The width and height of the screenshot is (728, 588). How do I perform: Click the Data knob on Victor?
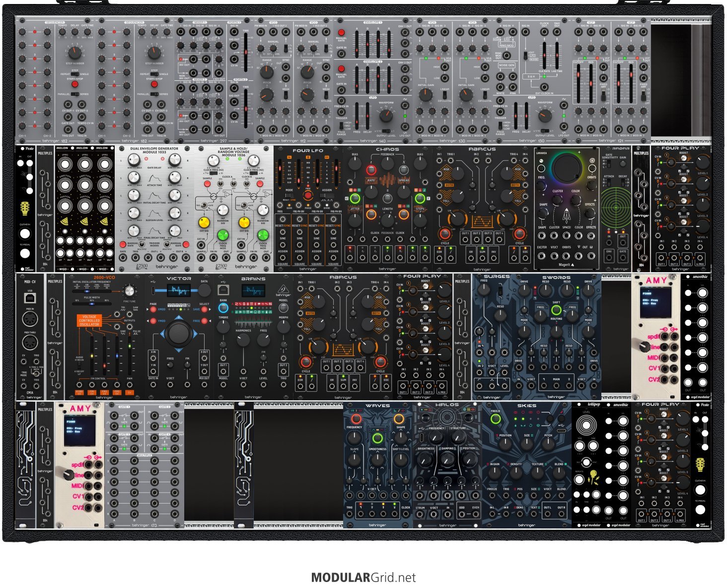tap(204, 292)
